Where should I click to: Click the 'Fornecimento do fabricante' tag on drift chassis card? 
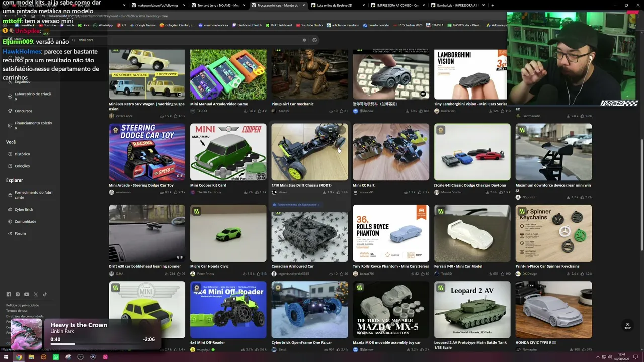coord(296,205)
